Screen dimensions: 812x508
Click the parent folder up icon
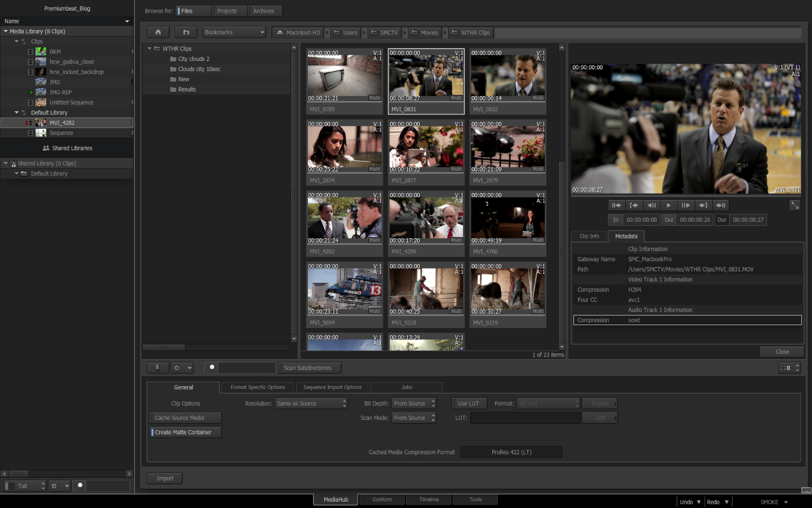[x=186, y=32]
